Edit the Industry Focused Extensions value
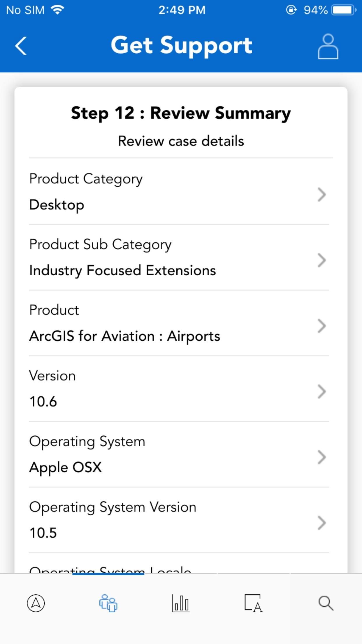Image resolution: width=362 pixels, height=644 pixels. click(123, 270)
